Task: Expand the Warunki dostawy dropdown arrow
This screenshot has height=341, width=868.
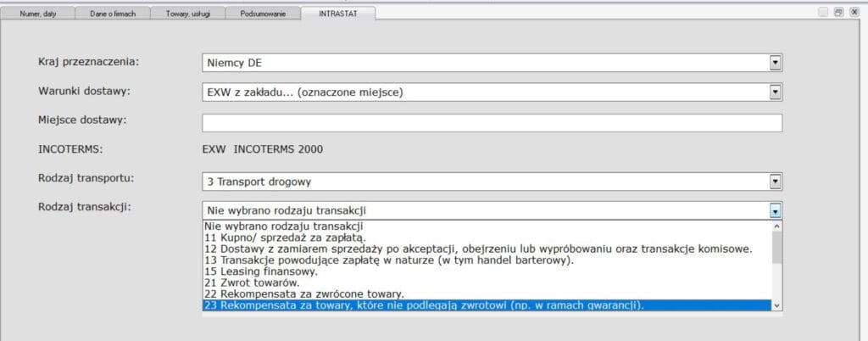Action: pos(775,92)
